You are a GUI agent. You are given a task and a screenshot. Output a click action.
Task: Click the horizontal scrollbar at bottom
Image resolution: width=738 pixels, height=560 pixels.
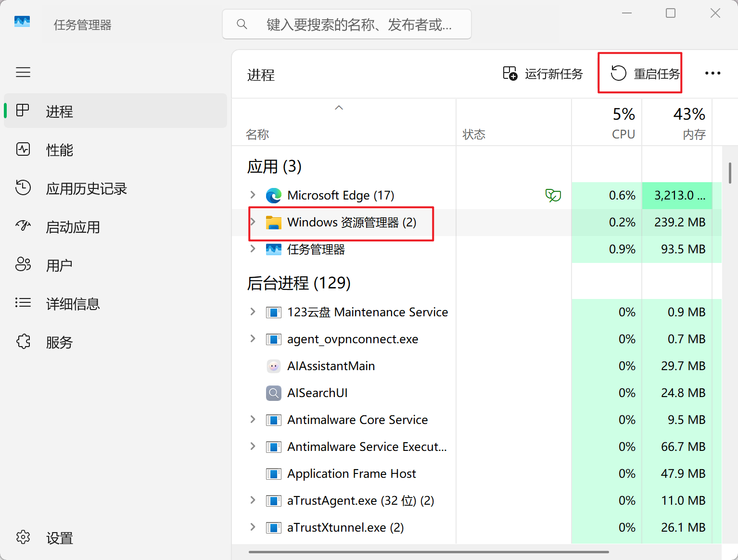point(429,552)
